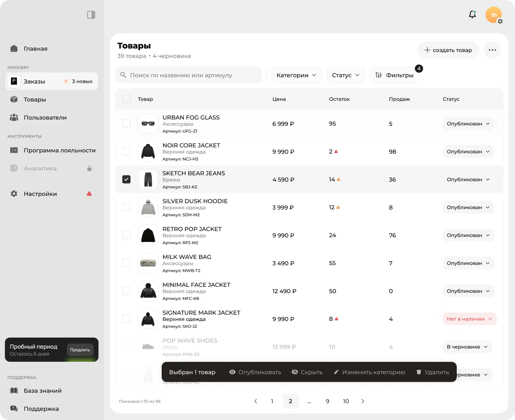Click Продлить trial button
The image size is (515, 420).
coord(80,350)
